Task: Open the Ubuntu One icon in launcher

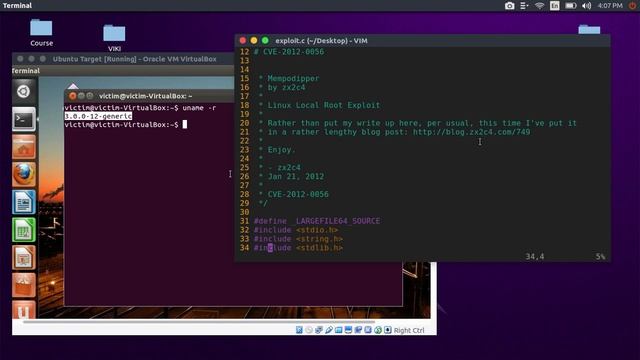Action: pos(23,310)
